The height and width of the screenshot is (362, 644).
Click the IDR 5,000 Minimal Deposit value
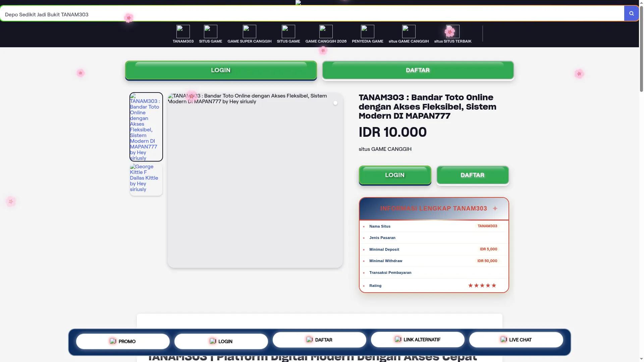pyautogui.click(x=488, y=249)
